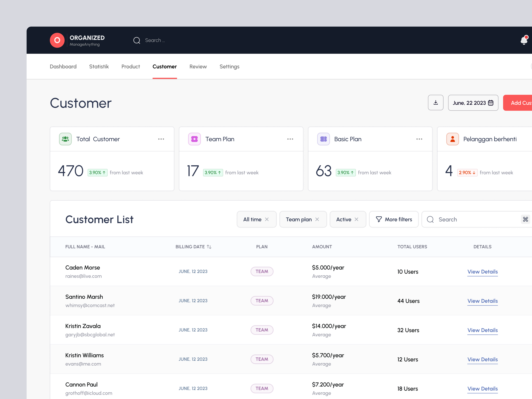The width and height of the screenshot is (532, 399).
Task: Switch to the Statistik tab
Action: [x=99, y=66]
